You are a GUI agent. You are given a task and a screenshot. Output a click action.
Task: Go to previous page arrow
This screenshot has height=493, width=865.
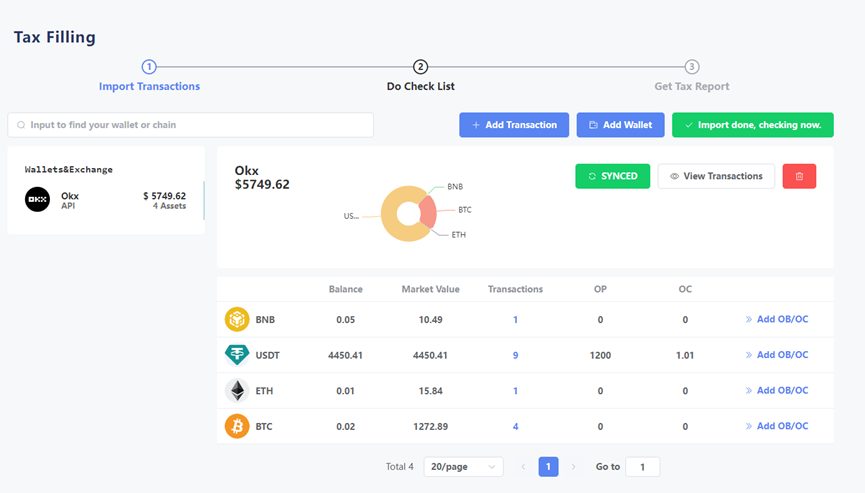click(523, 467)
